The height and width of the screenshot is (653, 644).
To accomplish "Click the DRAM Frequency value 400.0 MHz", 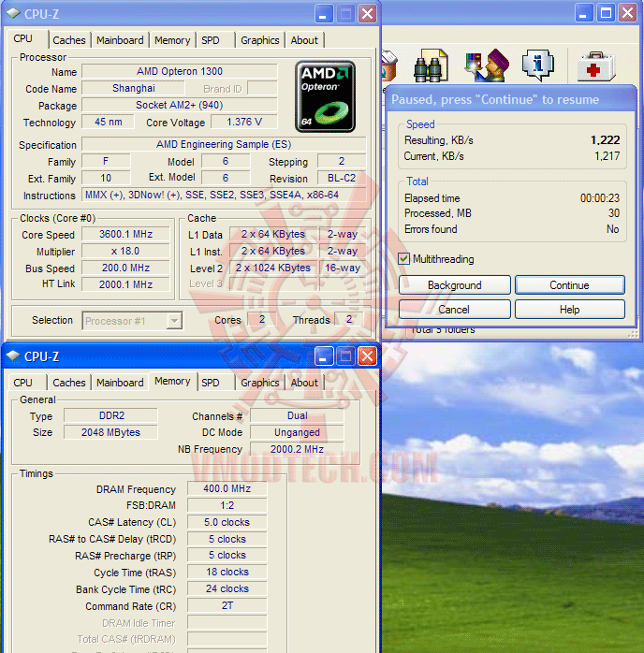I will click(227, 488).
